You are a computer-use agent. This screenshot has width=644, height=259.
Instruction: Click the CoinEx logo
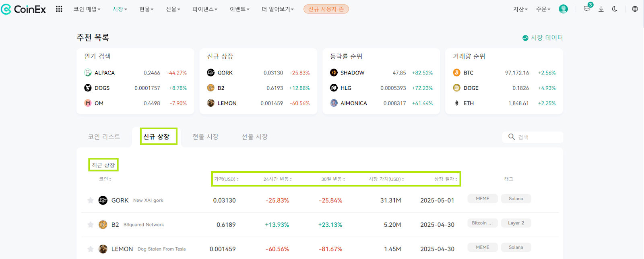[23, 9]
